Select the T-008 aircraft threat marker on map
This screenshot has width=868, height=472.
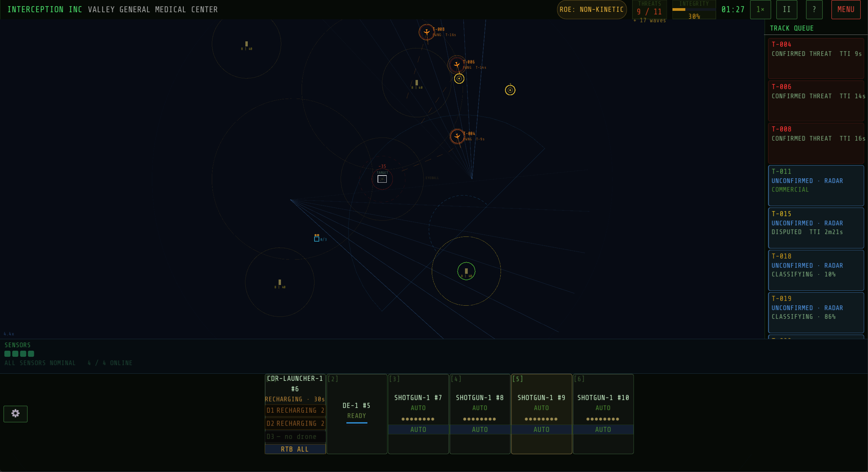(x=426, y=32)
